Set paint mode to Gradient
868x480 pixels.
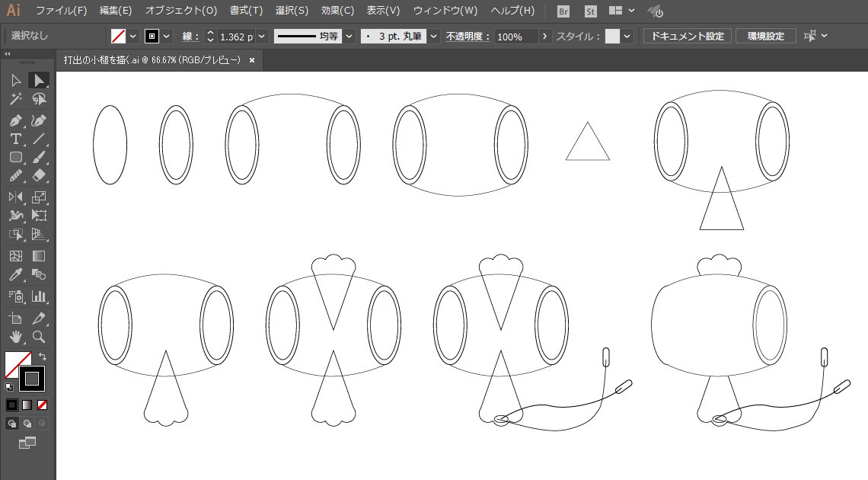(27, 405)
